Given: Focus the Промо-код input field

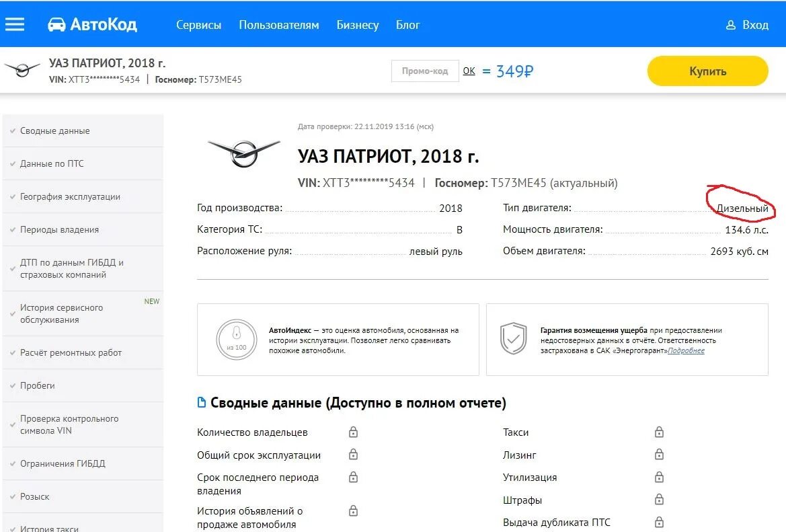Looking at the screenshot, I should (x=425, y=71).
